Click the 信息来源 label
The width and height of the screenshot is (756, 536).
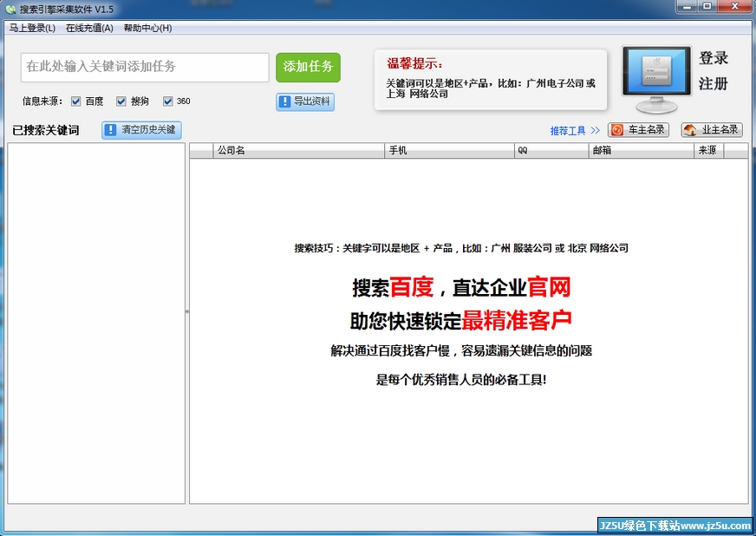tap(42, 101)
